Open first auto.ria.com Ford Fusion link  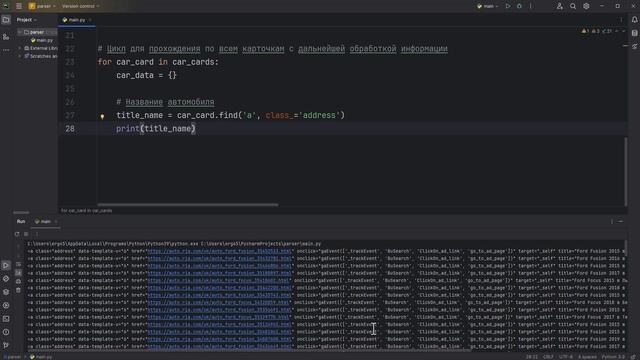[220, 251]
